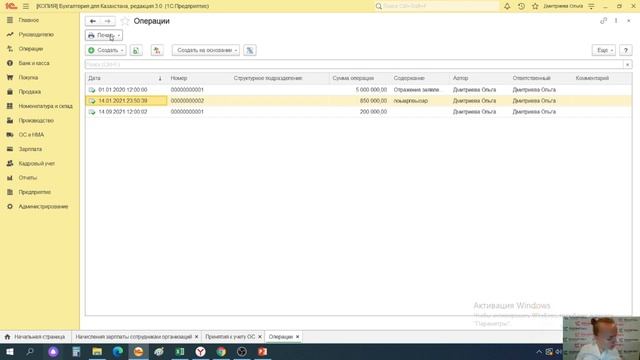Open Администрирование section in sidebar
Image resolution: width=640 pixels, height=360 pixels.
point(43,207)
